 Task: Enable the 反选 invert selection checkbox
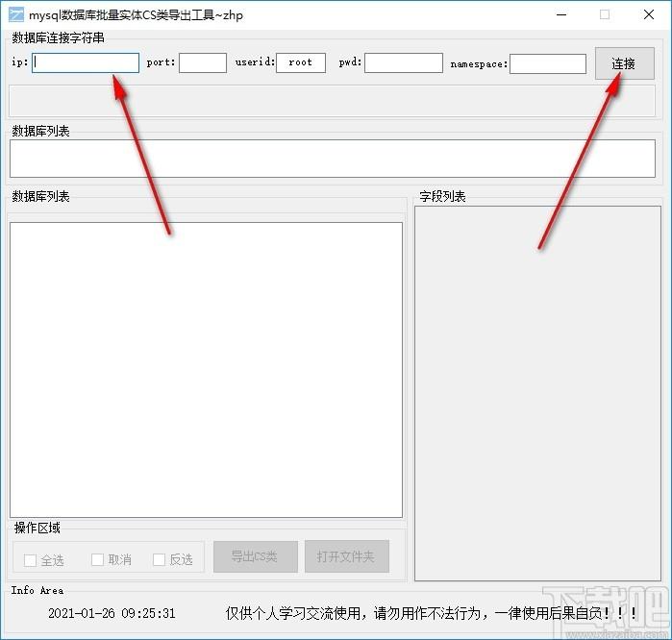[x=159, y=559]
